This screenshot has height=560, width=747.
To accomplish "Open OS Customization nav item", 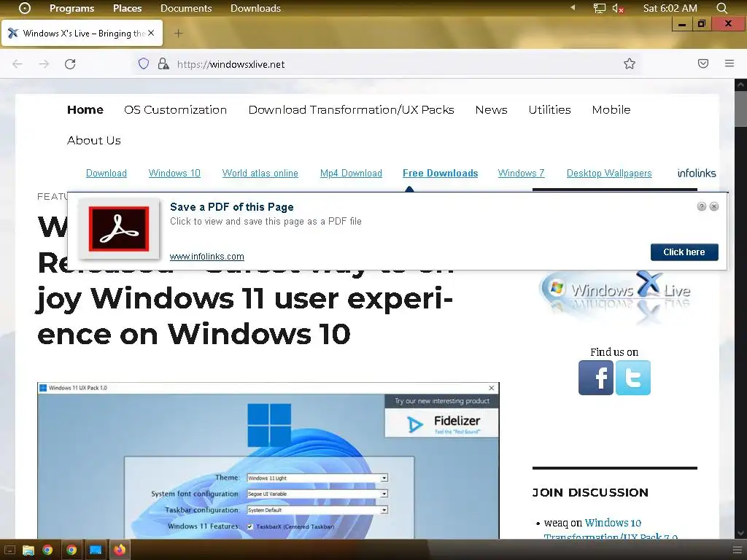I will pyautogui.click(x=175, y=109).
